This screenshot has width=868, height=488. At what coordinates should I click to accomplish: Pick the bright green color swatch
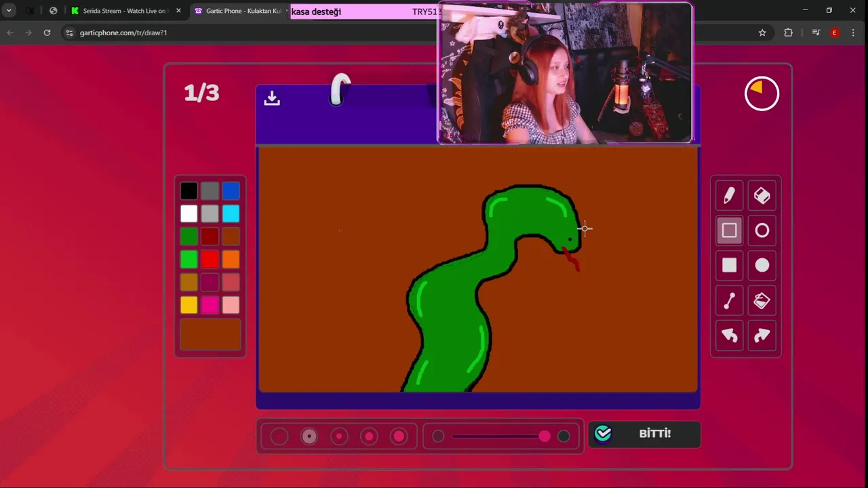[x=189, y=260]
